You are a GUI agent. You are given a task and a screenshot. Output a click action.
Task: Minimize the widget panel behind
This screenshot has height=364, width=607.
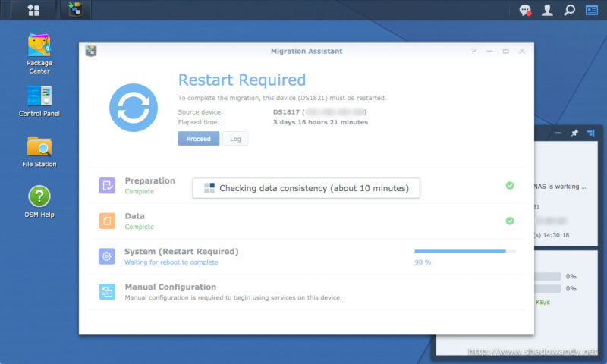click(x=558, y=133)
